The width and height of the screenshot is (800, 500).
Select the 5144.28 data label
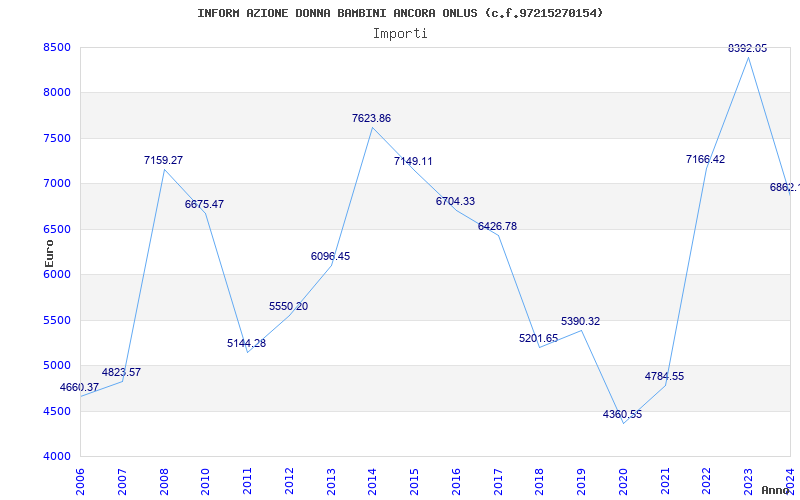pyautogui.click(x=246, y=343)
